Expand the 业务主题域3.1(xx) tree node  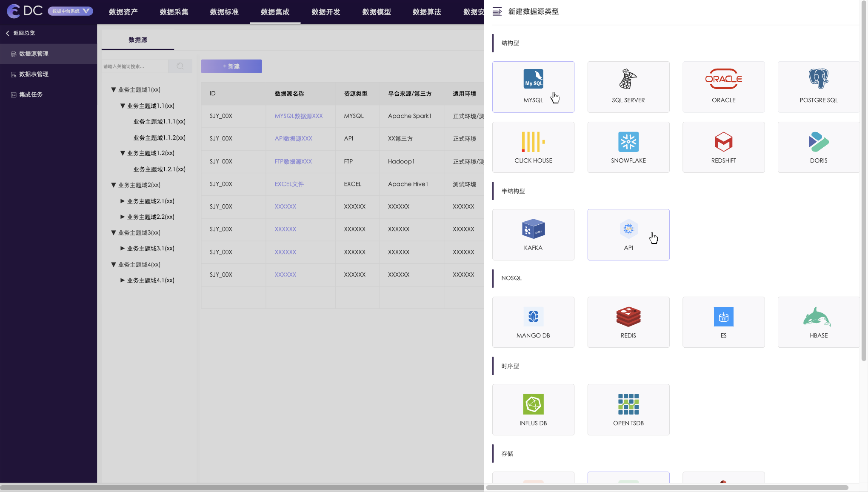coord(123,249)
